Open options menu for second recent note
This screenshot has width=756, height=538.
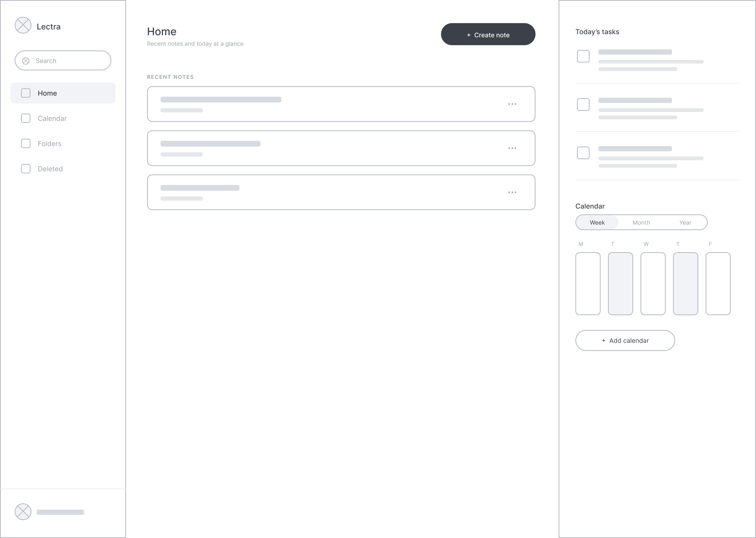click(x=512, y=148)
